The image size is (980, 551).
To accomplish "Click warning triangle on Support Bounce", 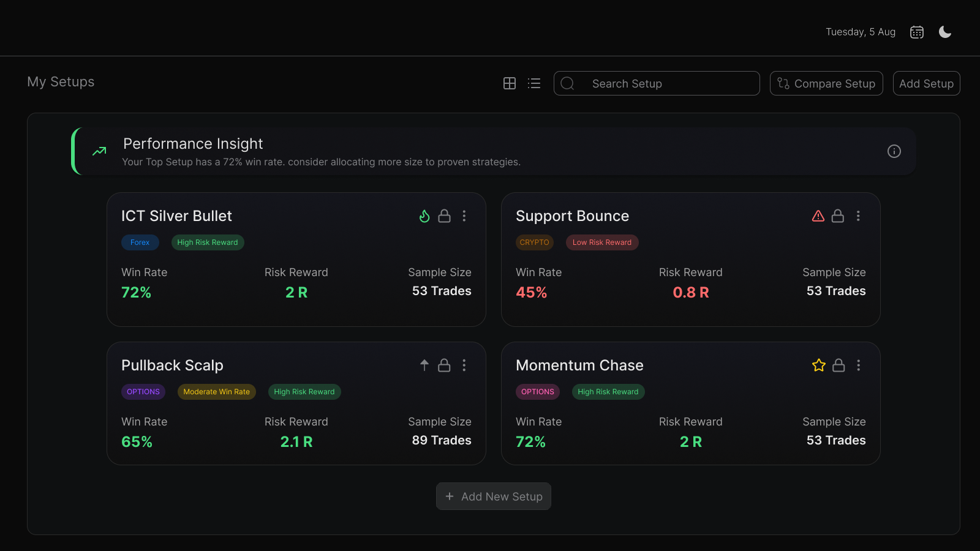I will pos(818,216).
